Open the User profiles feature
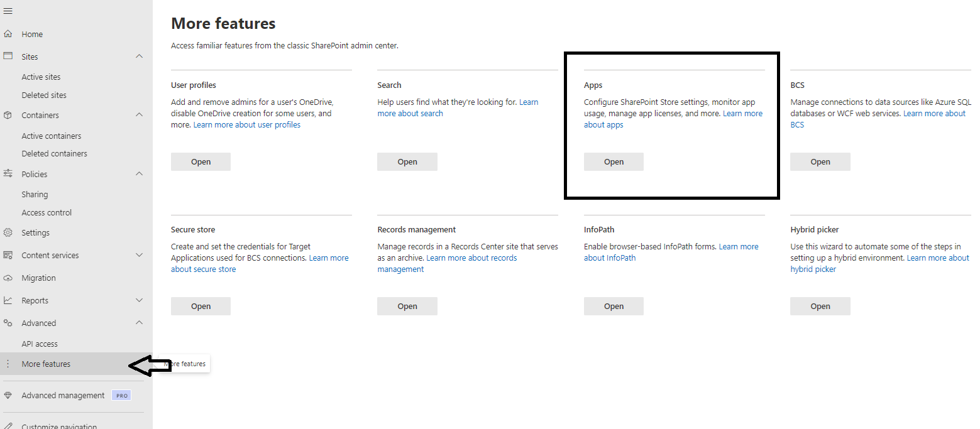 pos(201,161)
